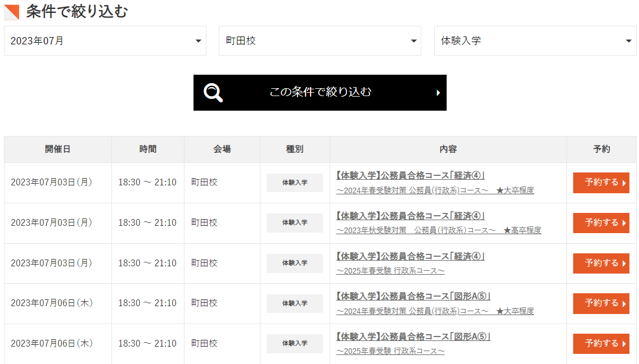Viewport: 639px width, 364px height.
Task: Open the 体験入学 event type dropdown
Action: pos(535,40)
